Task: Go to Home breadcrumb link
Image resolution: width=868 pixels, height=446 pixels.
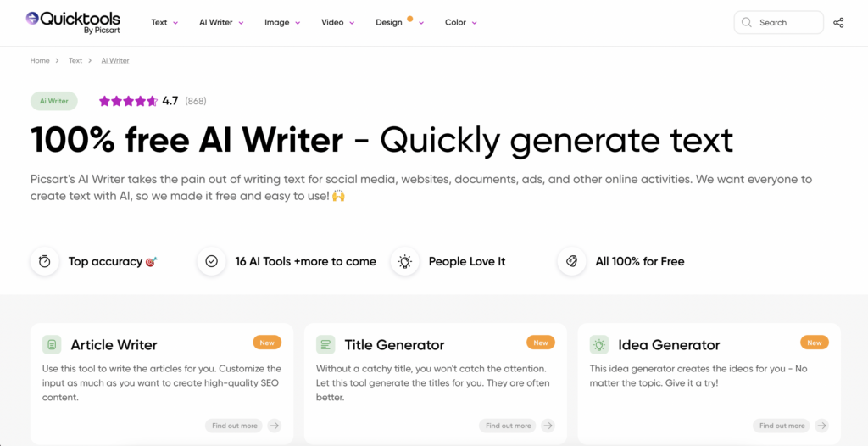Action: point(40,61)
